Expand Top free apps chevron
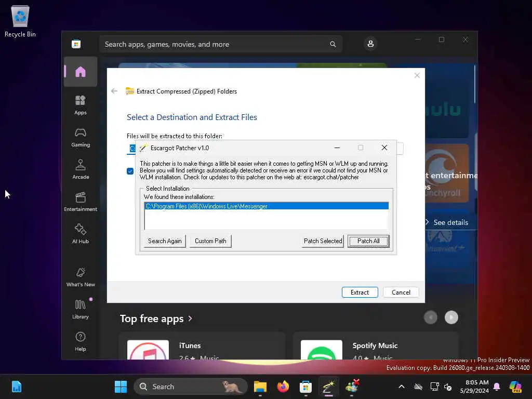 coord(190,318)
